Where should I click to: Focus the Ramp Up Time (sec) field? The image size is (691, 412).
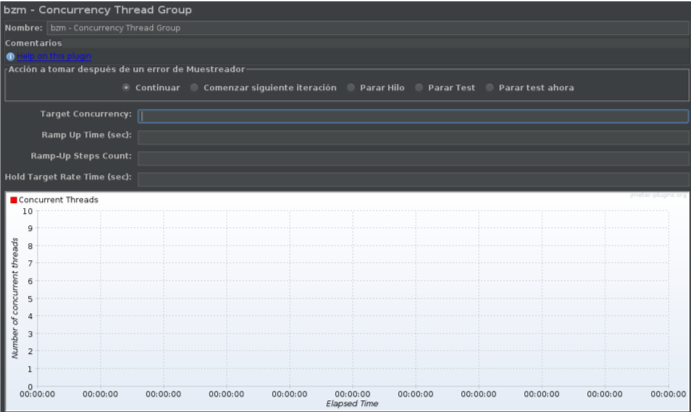(x=413, y=137)
